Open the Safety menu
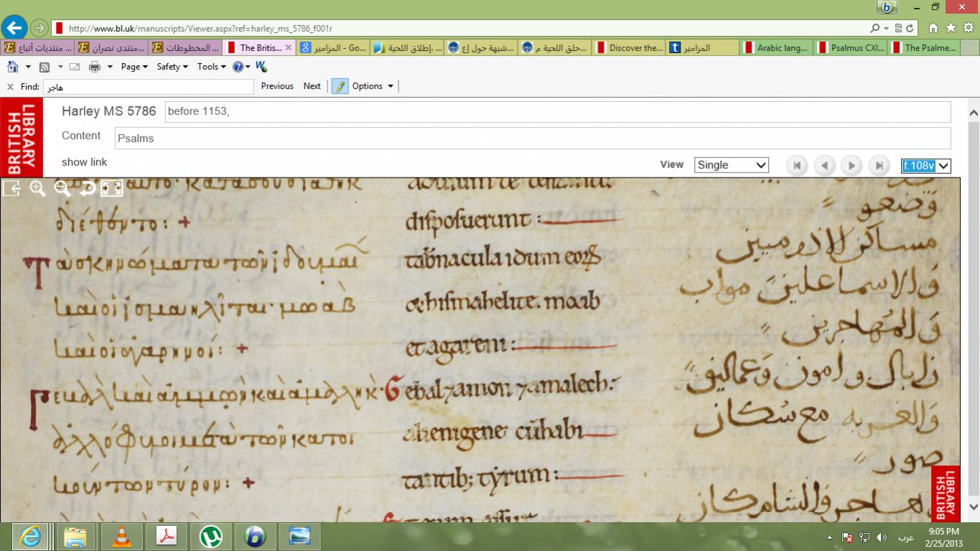This screenshot has width=980, height=551. tap(172, 67)
